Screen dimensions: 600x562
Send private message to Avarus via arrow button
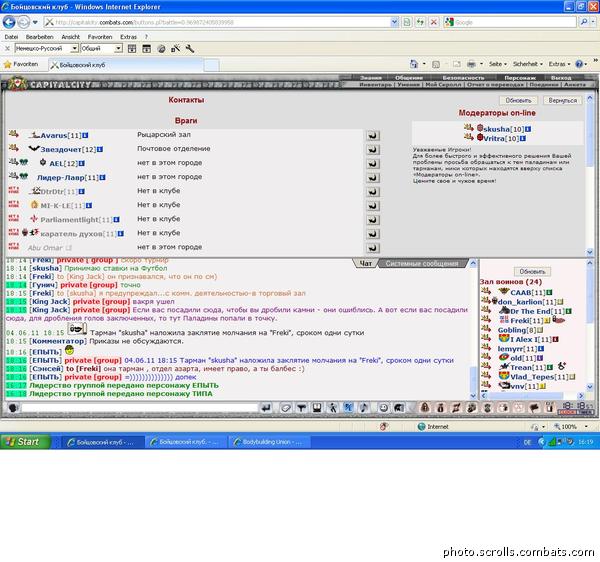(x=373, y=135)
